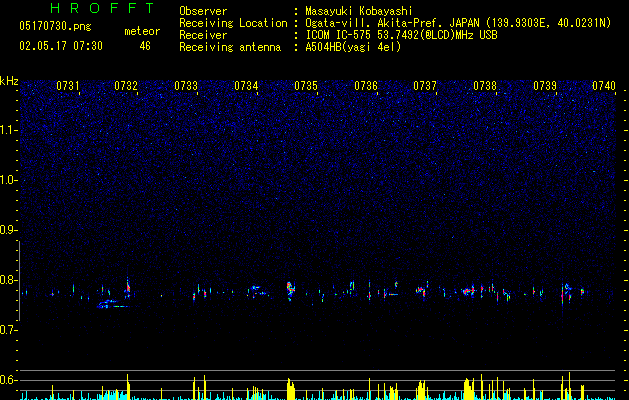Click the 0734 time marker
This screenshot has width=629, height=400.
246,86
